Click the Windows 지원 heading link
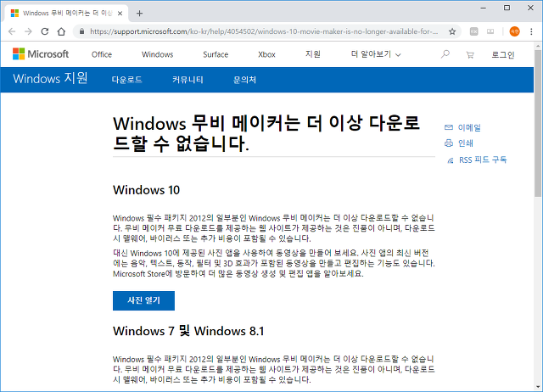The image size is (543, 392). 50,78
